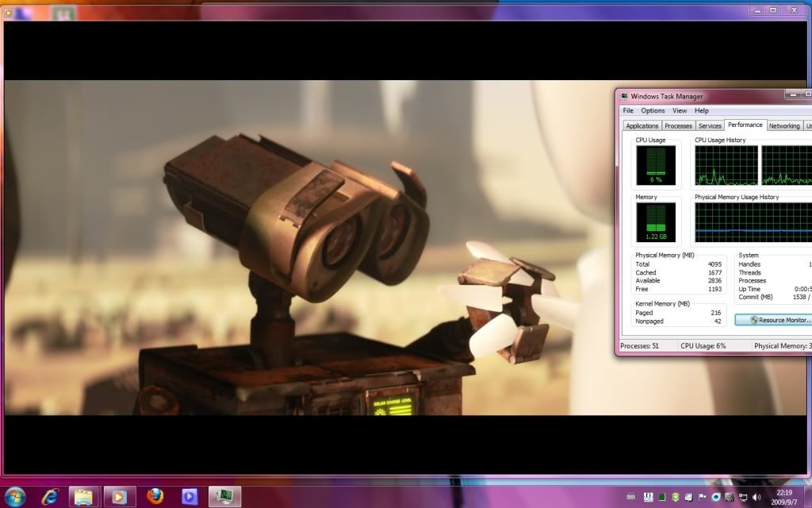Open the Options menu in Task Manager
The height and width of the screenshot is (508, 812).
tap(653, 111)
